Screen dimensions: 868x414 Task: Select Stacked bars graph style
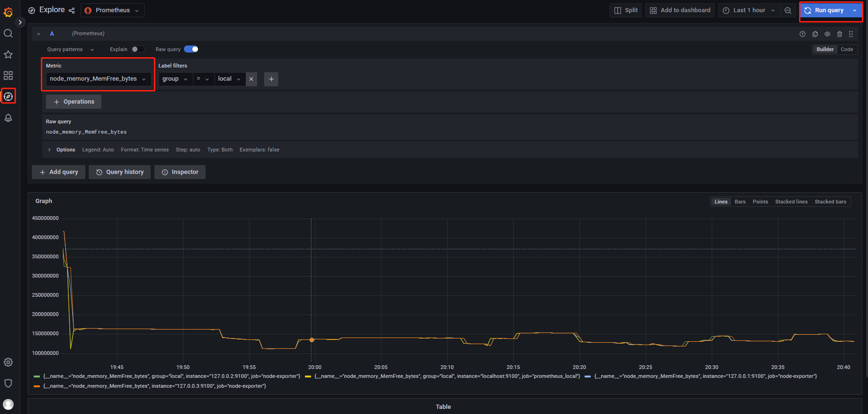tap(830, 202)
